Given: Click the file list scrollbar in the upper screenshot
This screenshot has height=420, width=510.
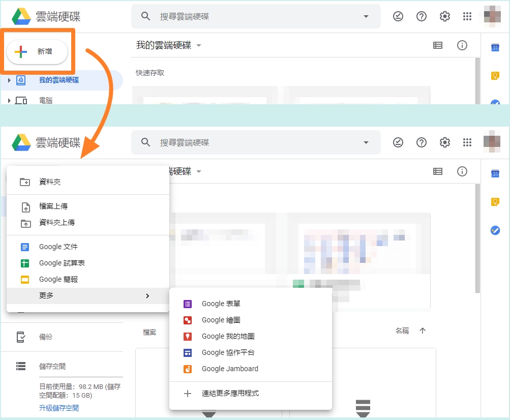Looking at the screenshot, I should [x=477, y=81].
